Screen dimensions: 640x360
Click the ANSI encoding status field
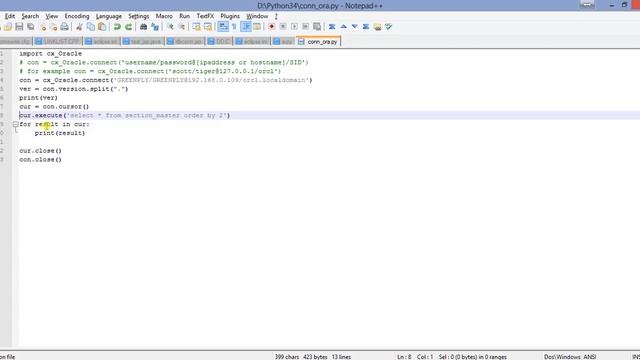point(590,357)
